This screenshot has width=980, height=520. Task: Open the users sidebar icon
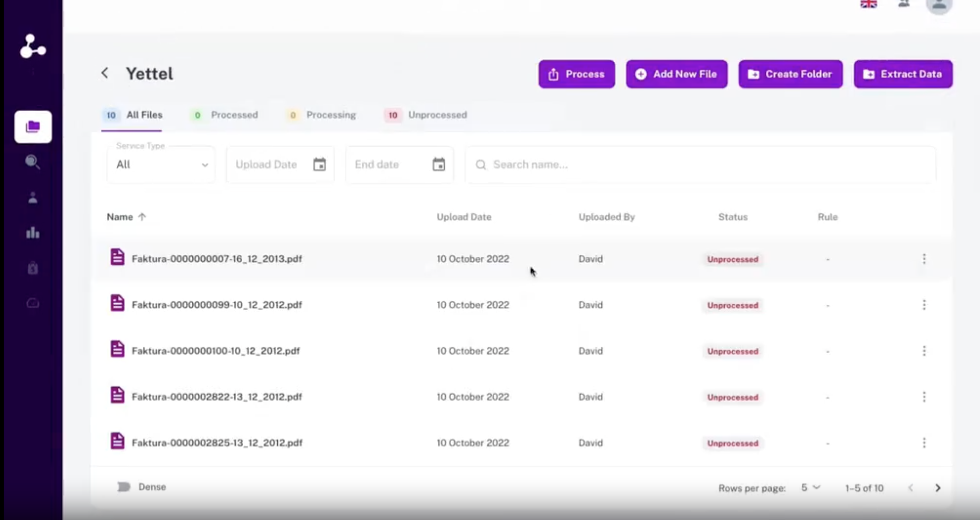(32, 198)
